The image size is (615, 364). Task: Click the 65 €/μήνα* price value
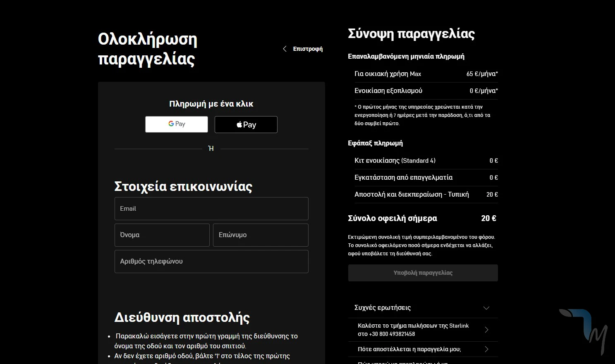482,74
